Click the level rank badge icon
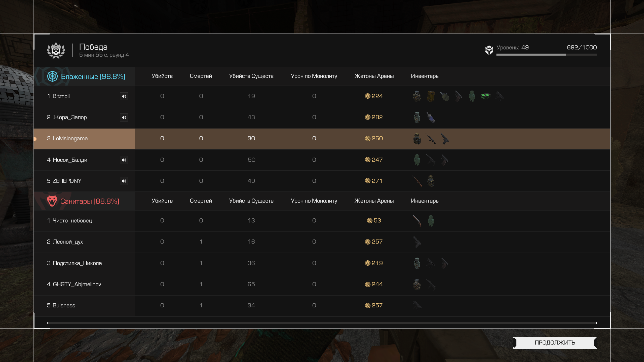The width and height of the screenshot is (644, 362). click(x=489, y=50)
